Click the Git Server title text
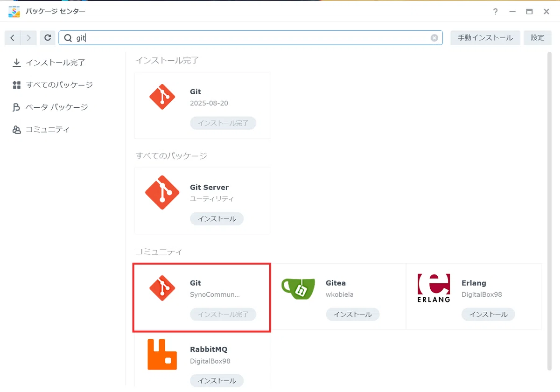This screenshot has height=392, width=560. 209,187
